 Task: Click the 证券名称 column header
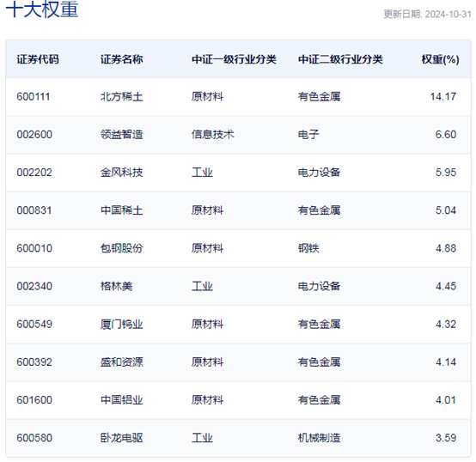click(121, 59)
